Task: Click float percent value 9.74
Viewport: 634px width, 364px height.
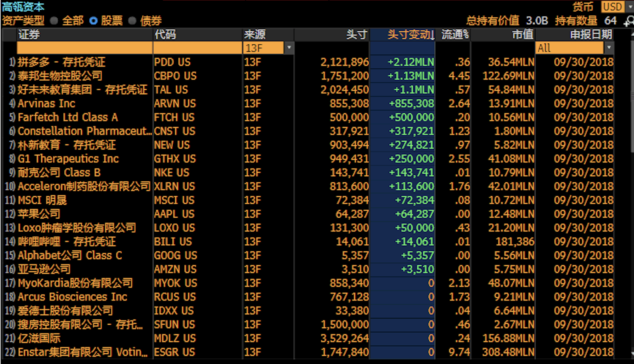Action: [x=459, y=352]
